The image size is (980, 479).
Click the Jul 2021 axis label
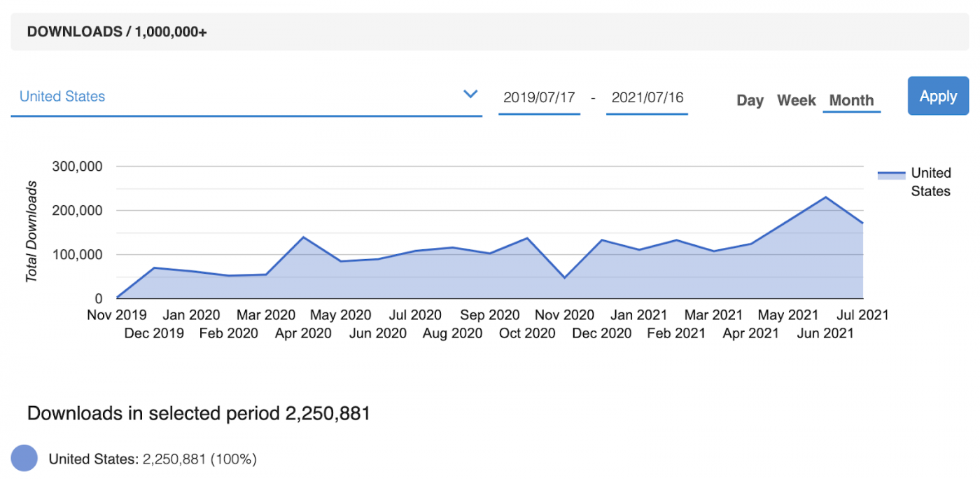click(862, 315)
